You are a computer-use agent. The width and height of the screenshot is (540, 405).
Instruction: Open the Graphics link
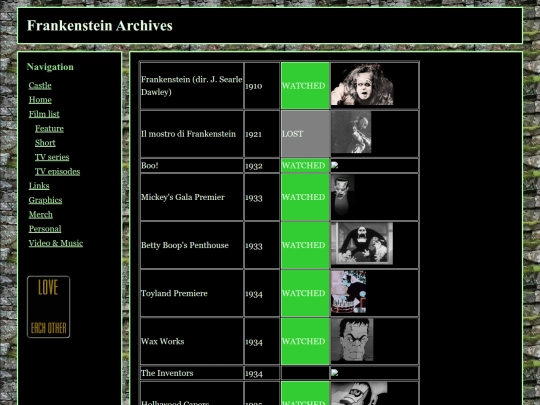[45, 200]
